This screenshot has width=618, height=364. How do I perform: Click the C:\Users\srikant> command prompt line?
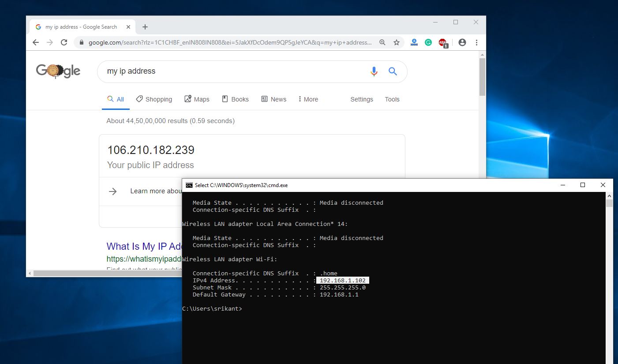pyautogui.click(x=212, y=309)
